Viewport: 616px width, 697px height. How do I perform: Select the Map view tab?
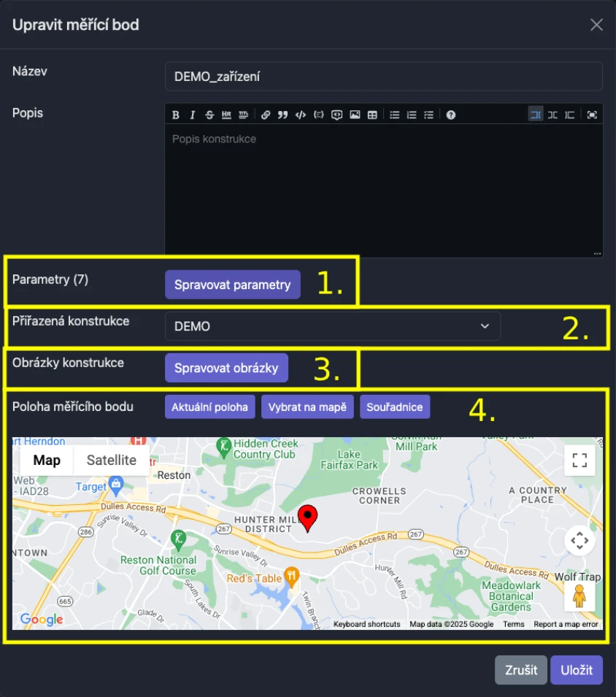click(x=47, y=460)
